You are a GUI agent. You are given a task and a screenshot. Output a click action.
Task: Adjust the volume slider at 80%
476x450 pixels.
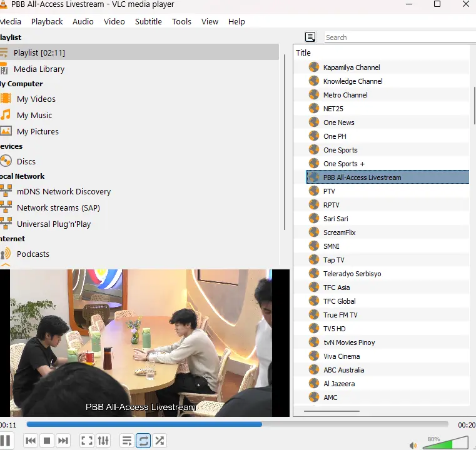[445, 442]
